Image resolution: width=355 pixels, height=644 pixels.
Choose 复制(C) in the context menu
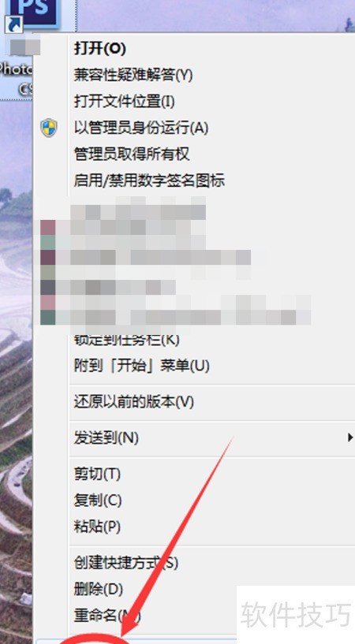[98, 501]
